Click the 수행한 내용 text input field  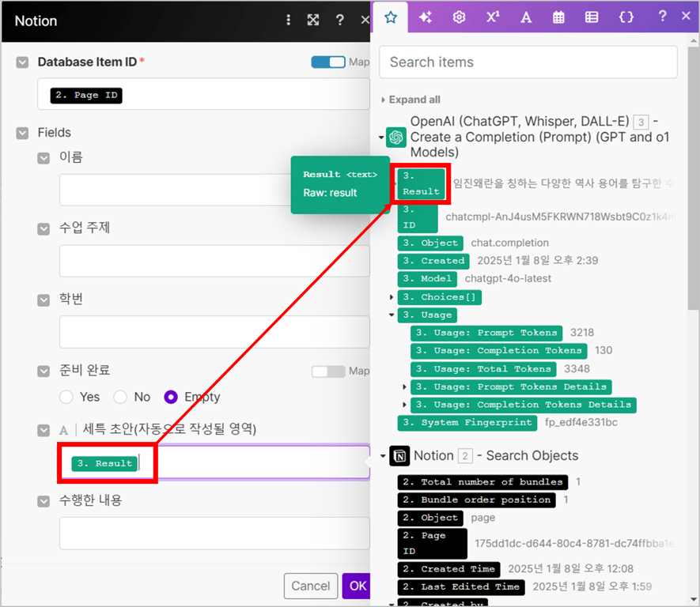pyautogui.click(x=214, y=533)
